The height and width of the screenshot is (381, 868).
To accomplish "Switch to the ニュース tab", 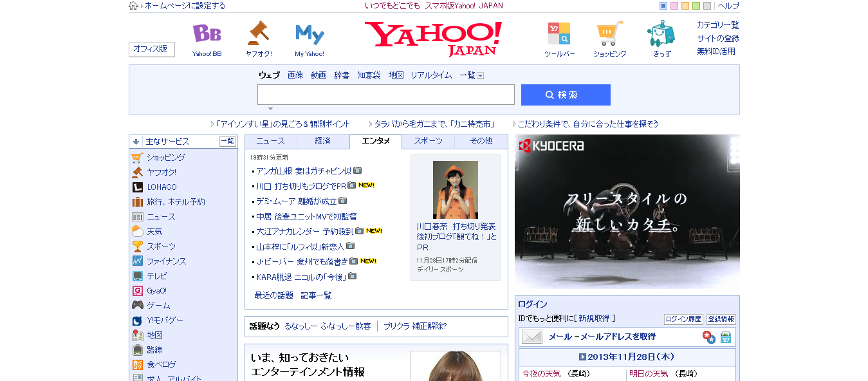I will (270, 142).
